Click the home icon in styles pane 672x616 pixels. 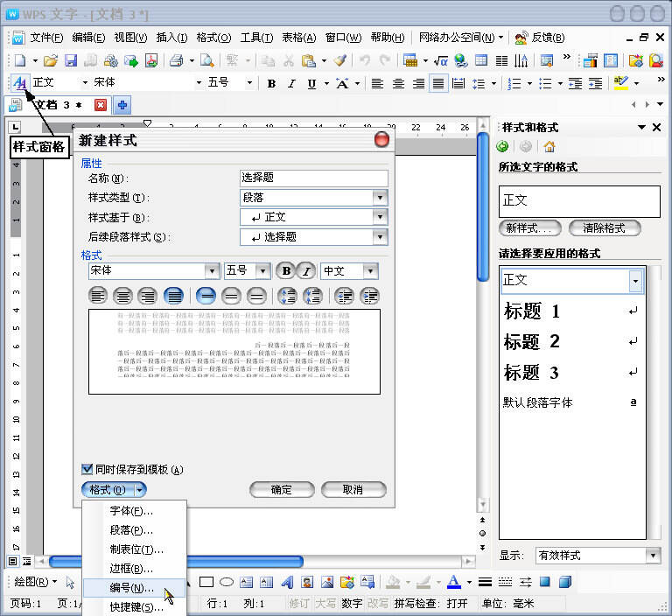(x=549, y=147)
